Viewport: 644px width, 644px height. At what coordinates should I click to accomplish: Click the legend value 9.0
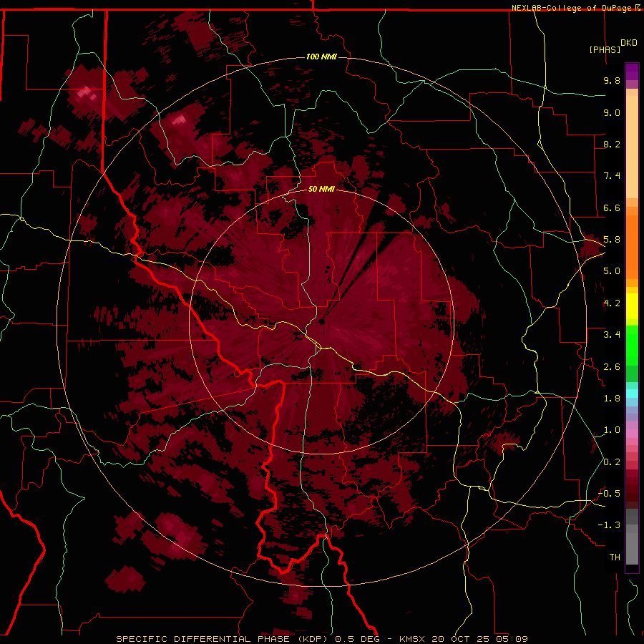[x=612, y=112]
